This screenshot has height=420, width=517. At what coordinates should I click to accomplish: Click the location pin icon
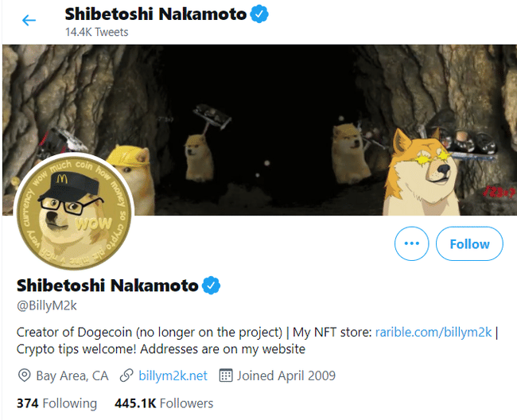(24, 375)
